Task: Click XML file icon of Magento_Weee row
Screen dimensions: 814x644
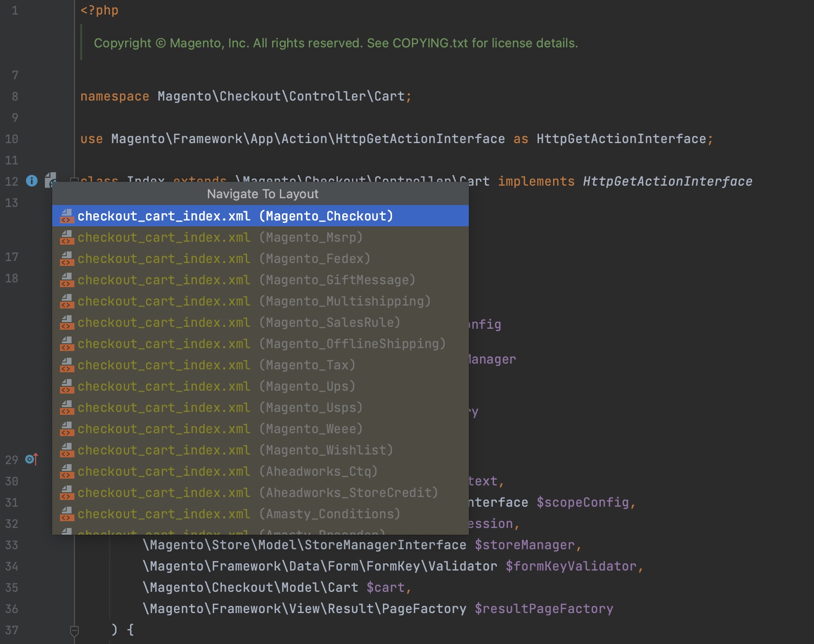Action: coord(67,429)
